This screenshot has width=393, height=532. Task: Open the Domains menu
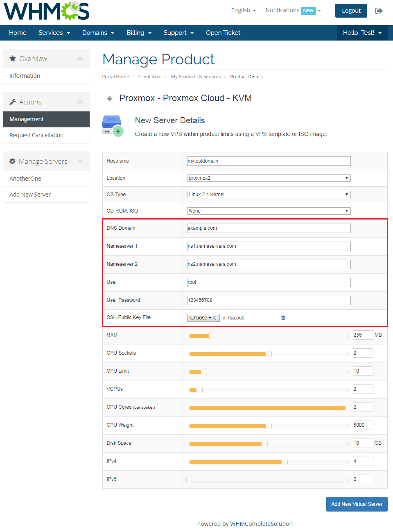(x=98, y=33)
